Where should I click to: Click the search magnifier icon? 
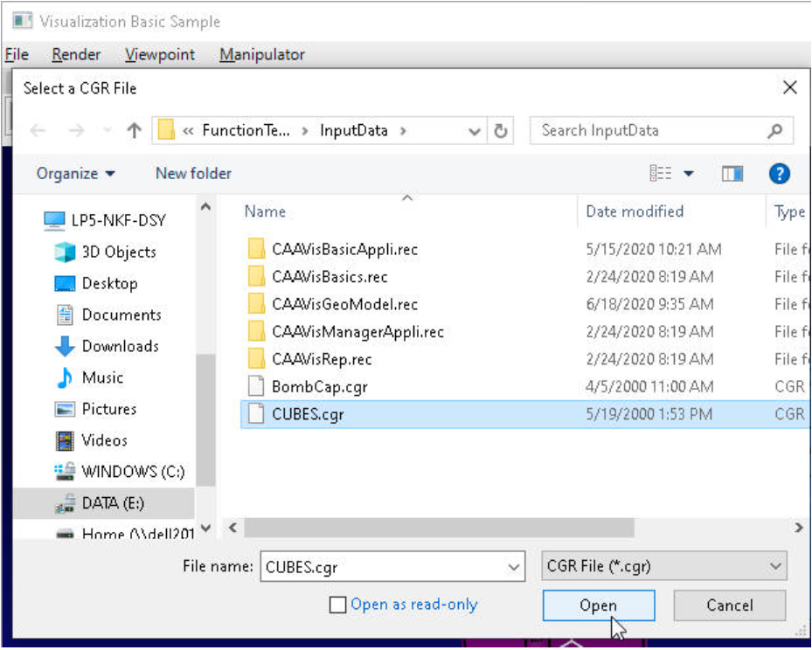point(774,131)
